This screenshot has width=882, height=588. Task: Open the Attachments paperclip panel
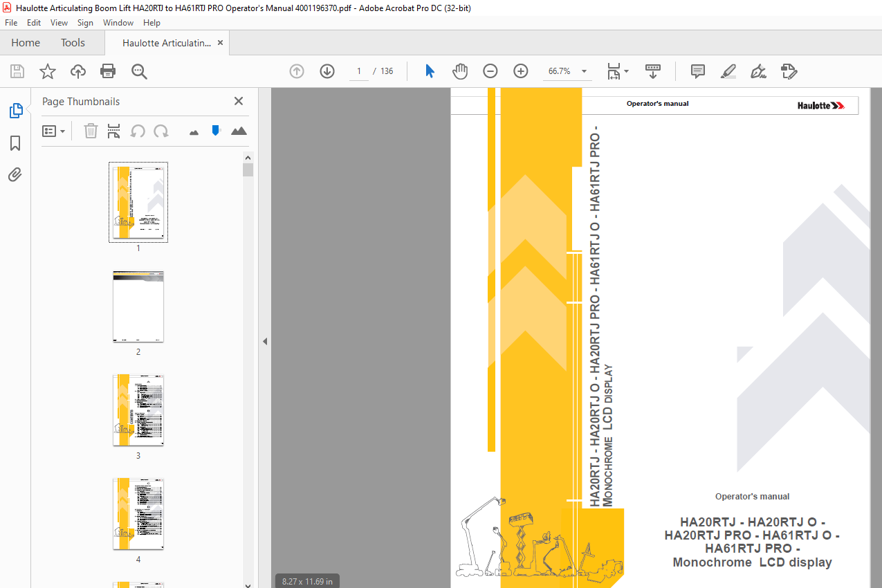click(x=15, y=175)
